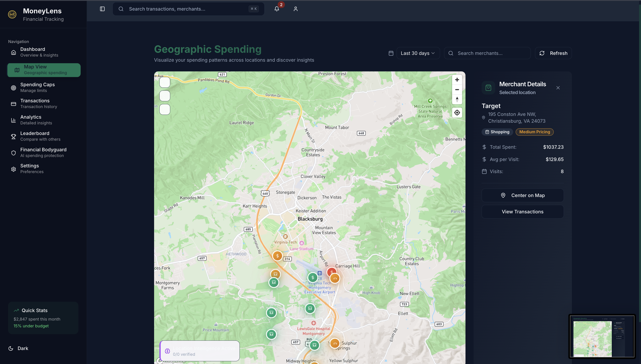This screenshot has width=641, height=364.
Task: Click the notification bell icon
Action: point(277,9)
